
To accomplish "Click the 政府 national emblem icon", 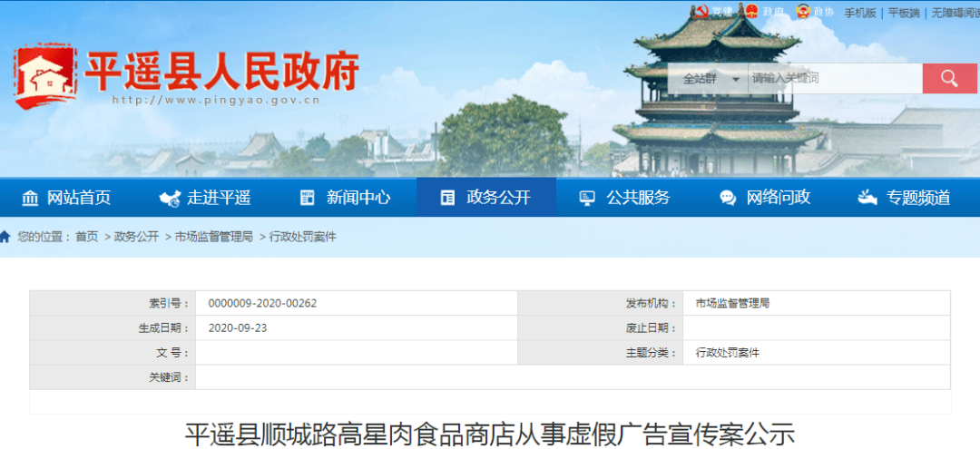I will [750, 12].
